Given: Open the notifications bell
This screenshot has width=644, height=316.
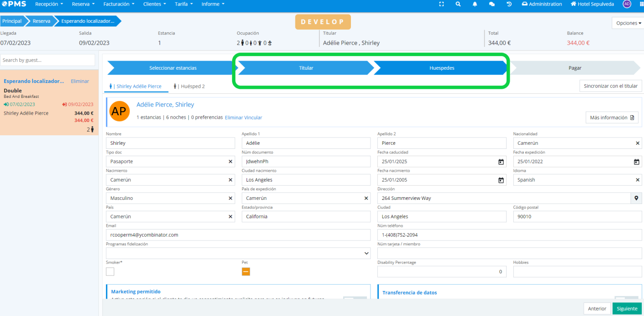Looking at the screenshot, I should tap(475, 4).
